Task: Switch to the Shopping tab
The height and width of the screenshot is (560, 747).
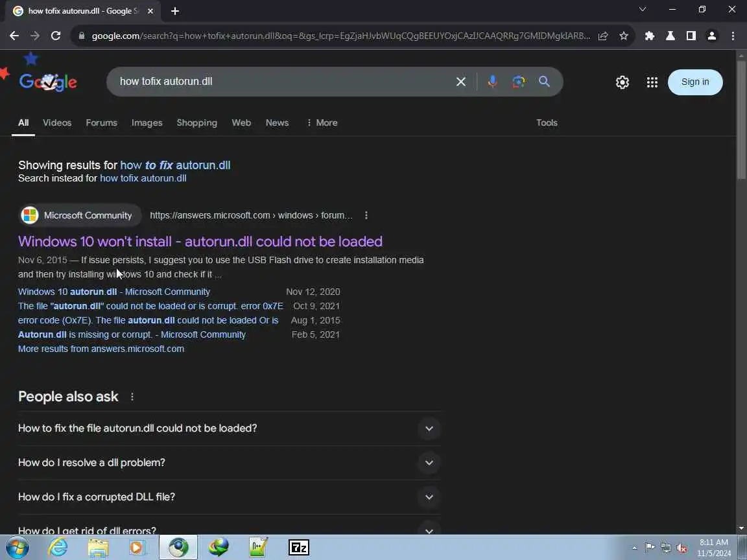Action: tap(196, 123)
